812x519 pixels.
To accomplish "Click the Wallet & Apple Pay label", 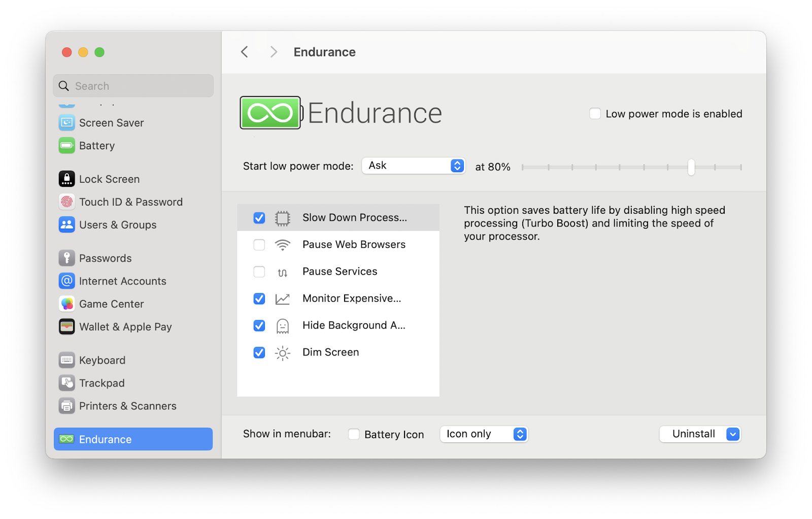I will pos(126,327).
